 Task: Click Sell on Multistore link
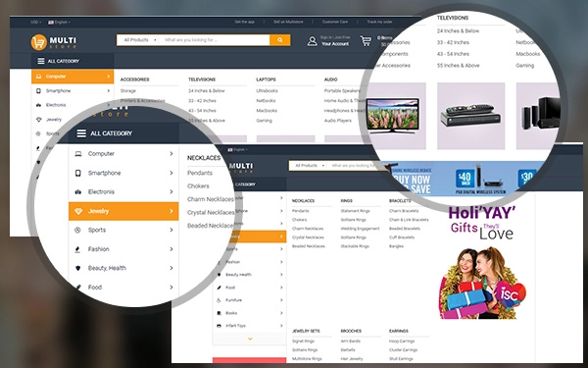tap(288, 22)
